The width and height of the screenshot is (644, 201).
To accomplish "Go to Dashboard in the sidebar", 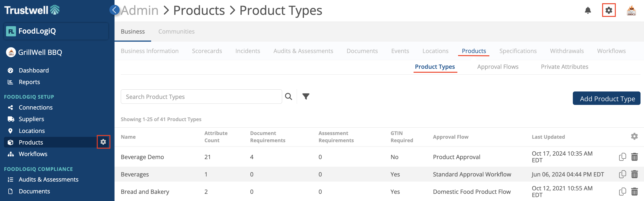I will pos(34,70).
